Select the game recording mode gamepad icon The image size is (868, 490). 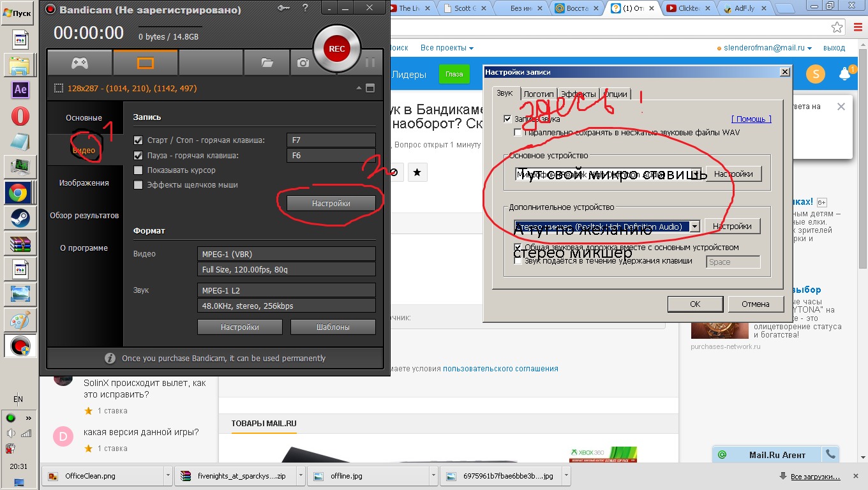tap(80, 63)
